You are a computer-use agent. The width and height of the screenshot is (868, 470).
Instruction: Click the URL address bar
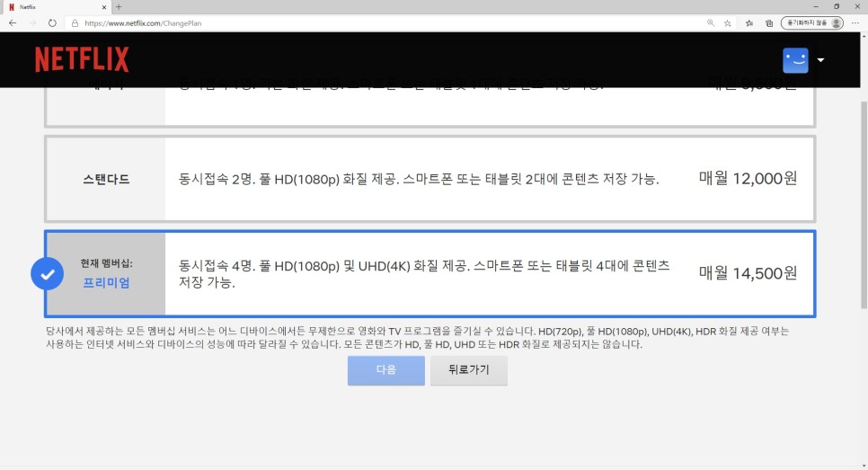pos(387,23)
